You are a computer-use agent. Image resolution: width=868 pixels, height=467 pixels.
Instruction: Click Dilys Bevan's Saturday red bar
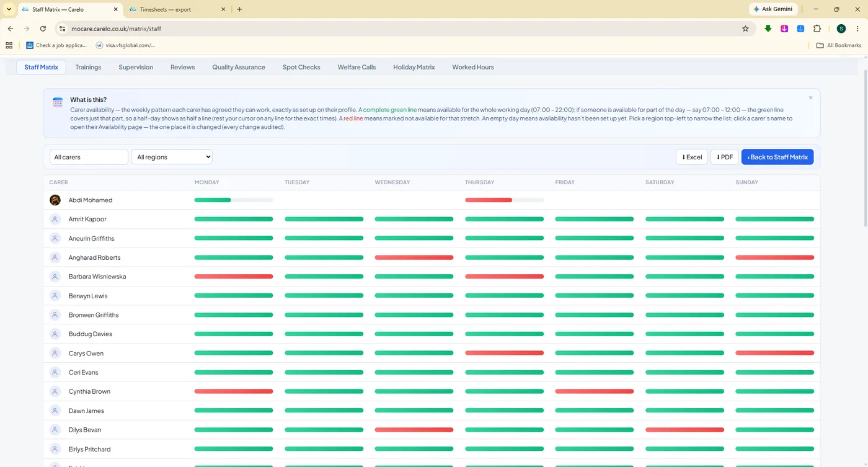(x=685, y=430)
